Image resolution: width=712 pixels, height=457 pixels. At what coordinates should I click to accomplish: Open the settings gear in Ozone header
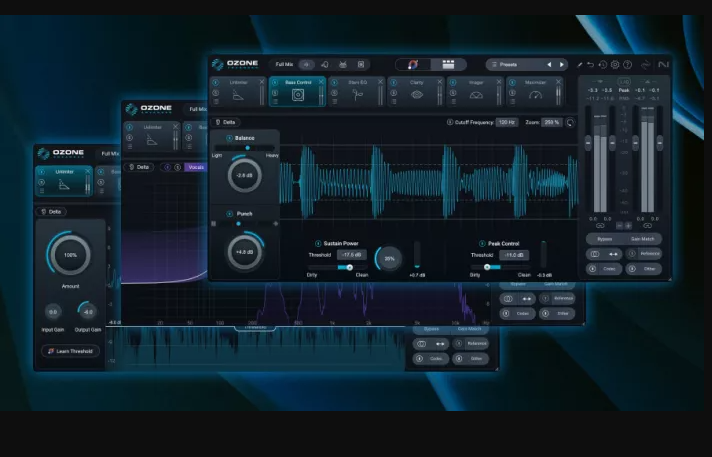point(615,65)
